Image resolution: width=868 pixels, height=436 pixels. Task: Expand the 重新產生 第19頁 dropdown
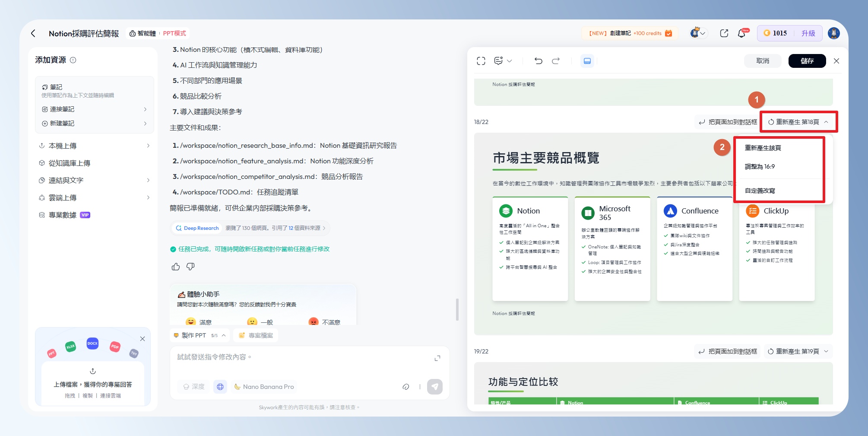tap(798, 351)
